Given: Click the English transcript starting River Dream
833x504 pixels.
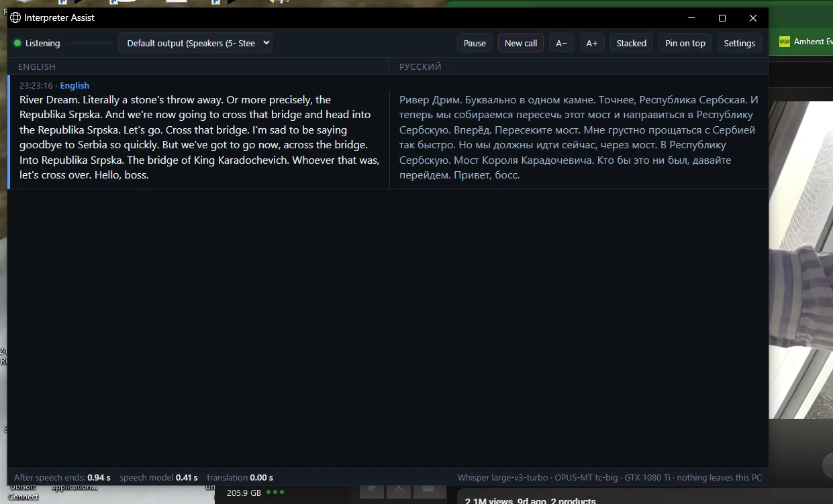Looking at the screenshot, I should pos(199,138).
